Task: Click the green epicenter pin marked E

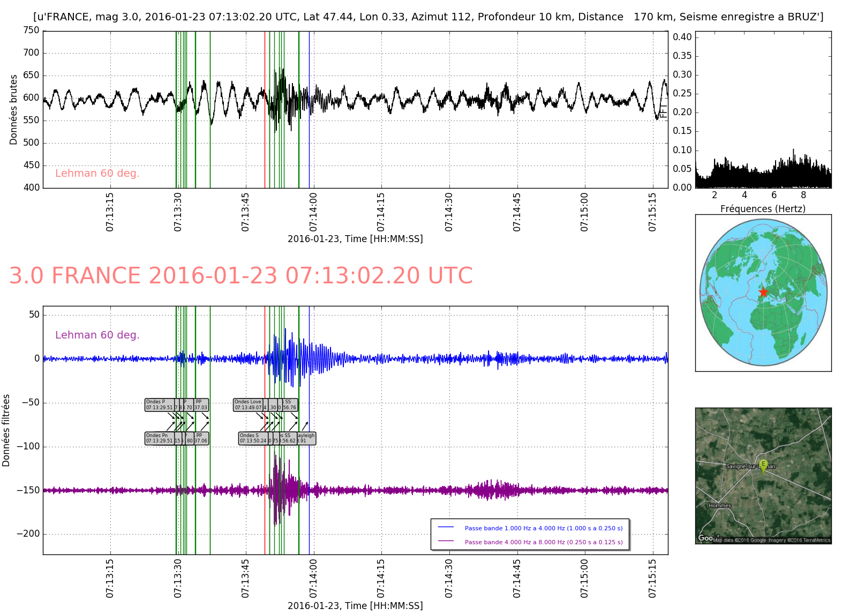Action: pyautogui.click(x=763, y=465)
